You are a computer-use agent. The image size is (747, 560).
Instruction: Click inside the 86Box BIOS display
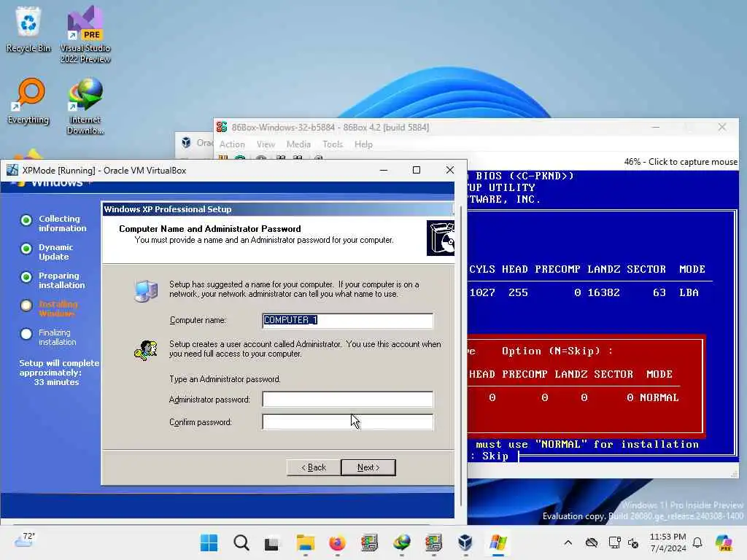coord(603,316)
